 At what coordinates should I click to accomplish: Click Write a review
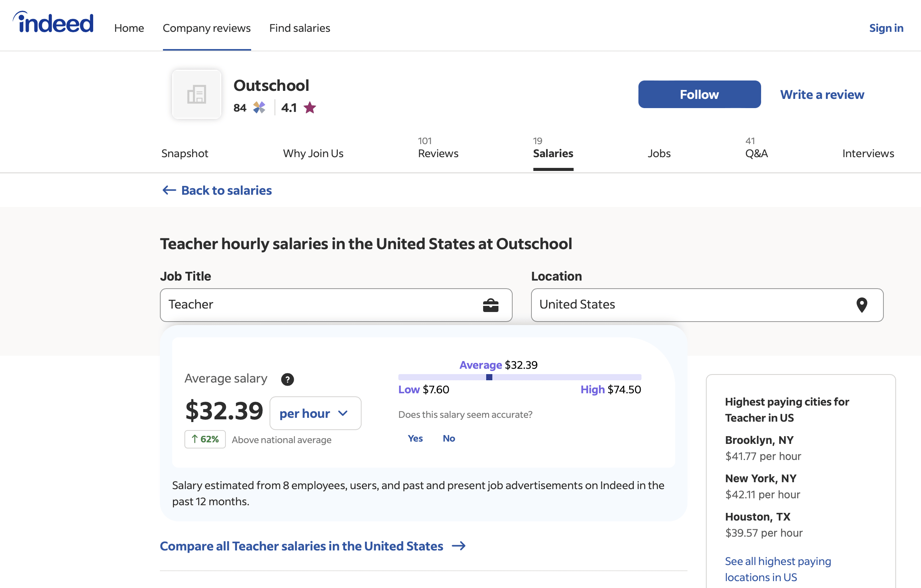pos(821,94)
